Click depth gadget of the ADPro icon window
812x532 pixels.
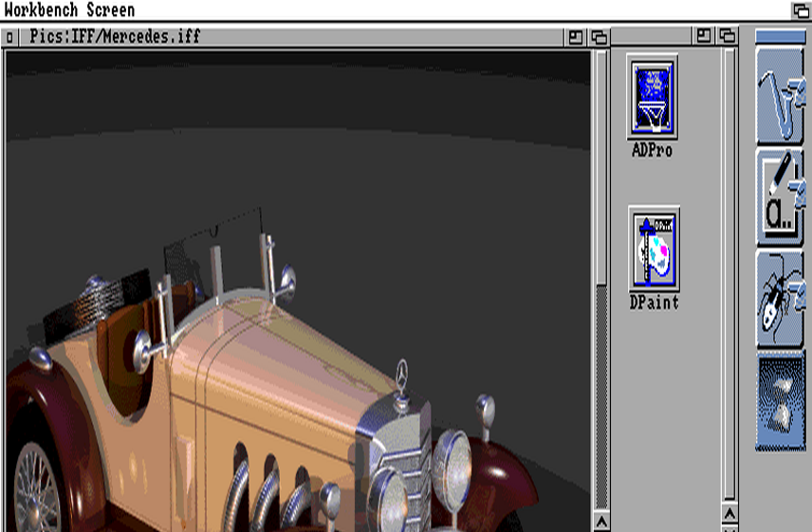tap(727, 36)
